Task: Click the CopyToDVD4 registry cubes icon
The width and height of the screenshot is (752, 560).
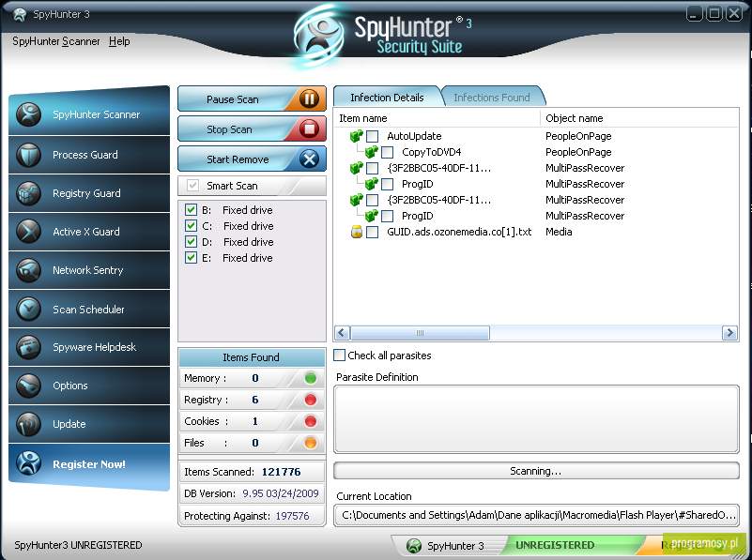Action: click(372, 152)
